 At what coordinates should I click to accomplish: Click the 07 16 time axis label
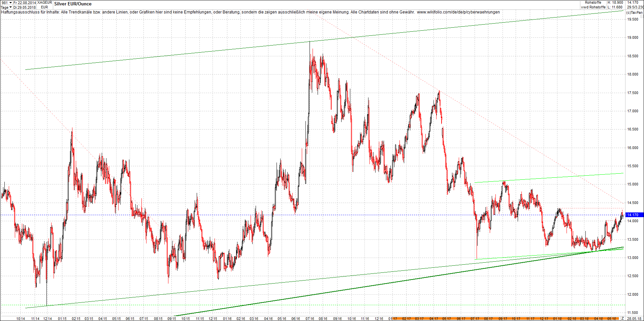[x=310, y=319]
